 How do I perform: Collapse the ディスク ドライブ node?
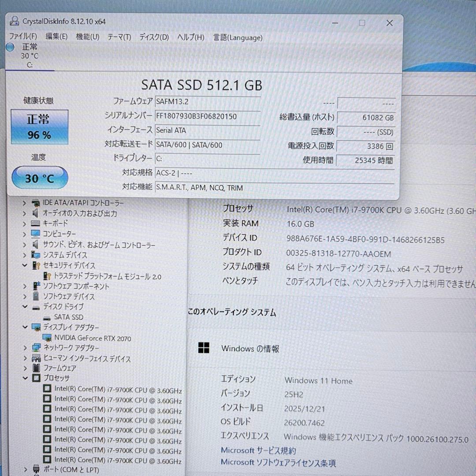pos(25,306)
